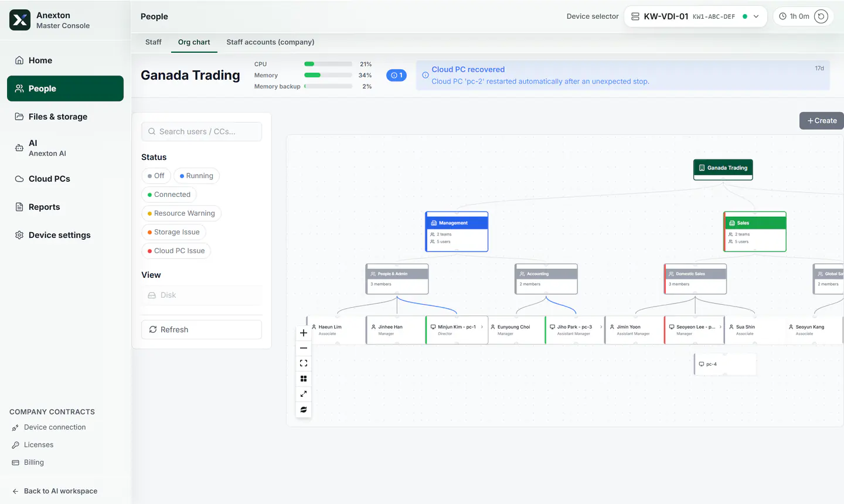The height and width of the screenshot is (504, 844).
Task: Click the diagonal expand arrows icon
Action: coord(304,394)
